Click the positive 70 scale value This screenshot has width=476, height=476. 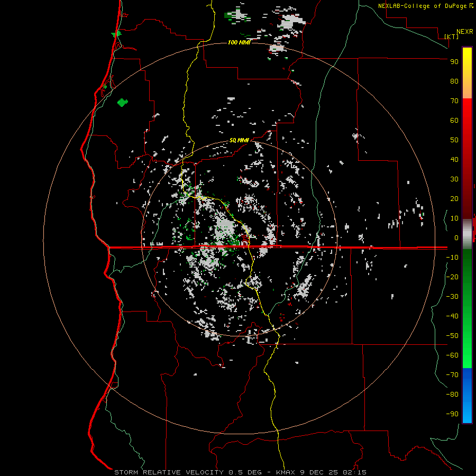pos(454,101)
